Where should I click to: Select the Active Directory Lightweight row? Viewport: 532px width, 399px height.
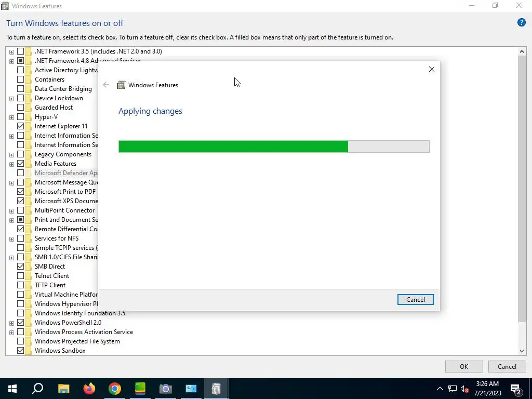pyautogui.click(x=66, y=70)
